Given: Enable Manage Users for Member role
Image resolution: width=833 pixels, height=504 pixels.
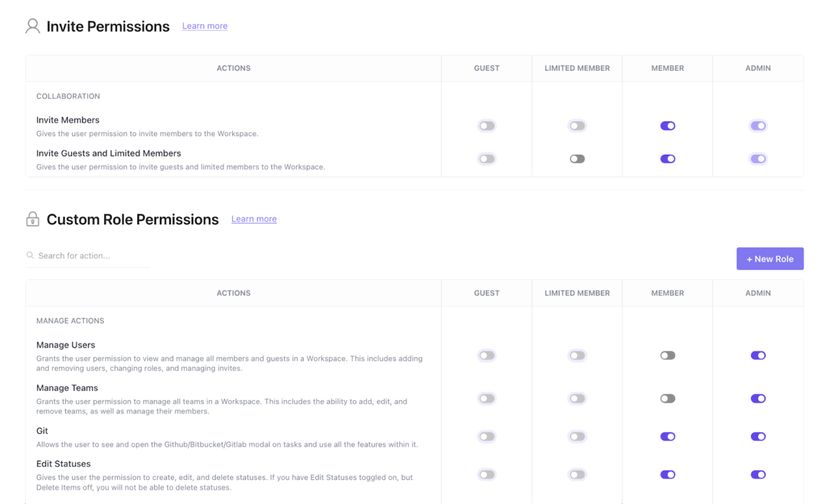Looking at the screenshot, I should (668, 355).
